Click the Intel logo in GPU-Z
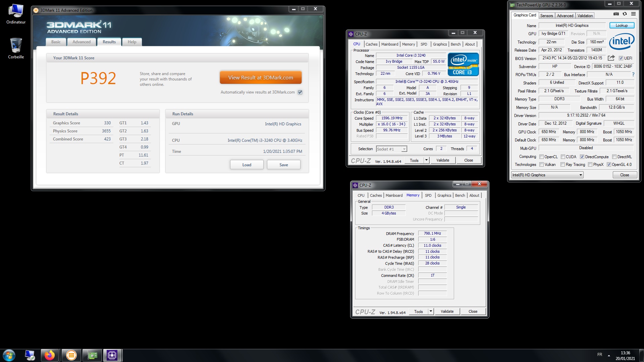 point(622,42)
